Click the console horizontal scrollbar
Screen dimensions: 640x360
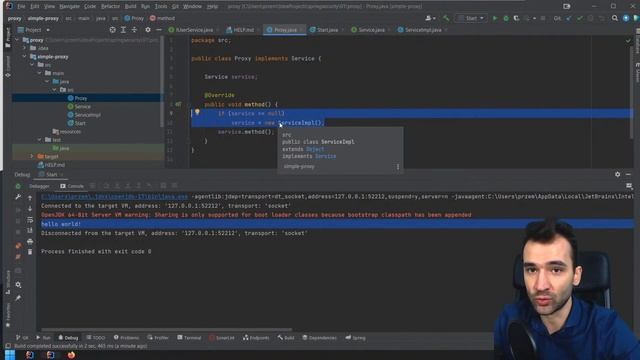(167, 330)
